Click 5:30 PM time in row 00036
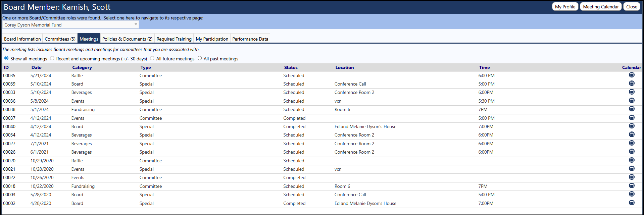 point(487,101)
